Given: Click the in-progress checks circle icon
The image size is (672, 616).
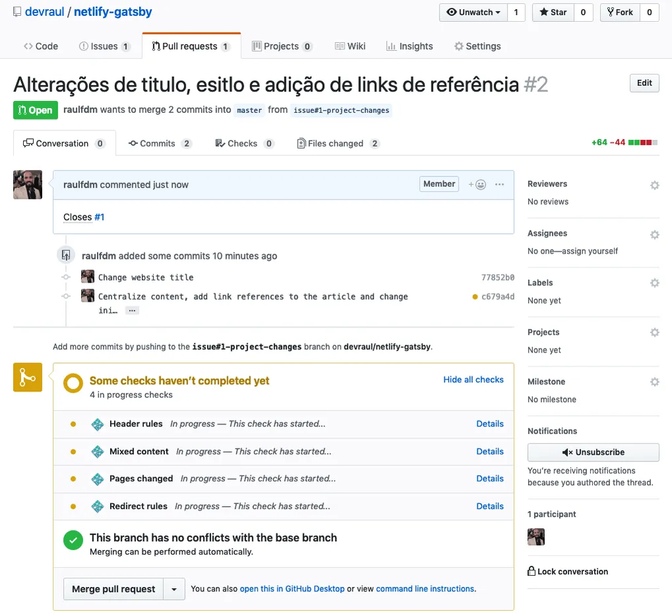Looking at the screenshot, I should coord(73,383).
